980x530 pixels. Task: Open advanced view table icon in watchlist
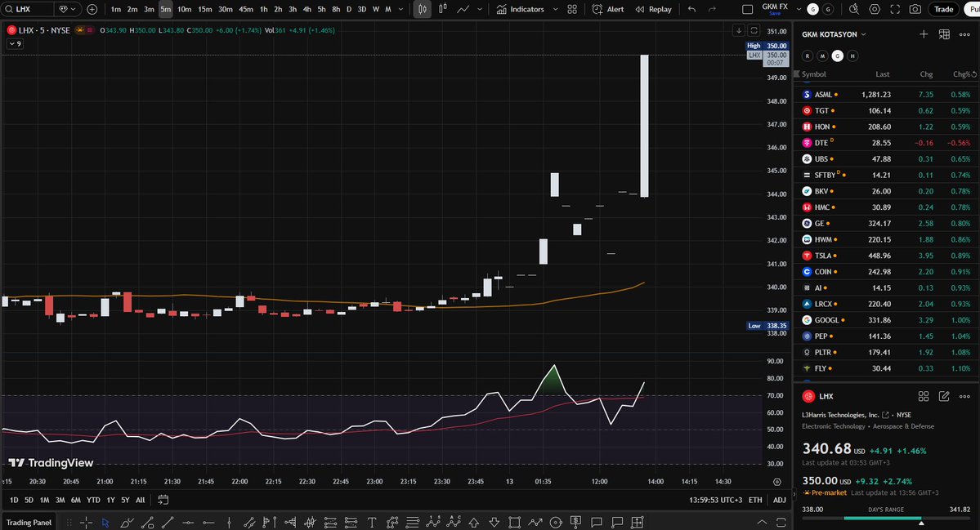(x=944, y=34)
